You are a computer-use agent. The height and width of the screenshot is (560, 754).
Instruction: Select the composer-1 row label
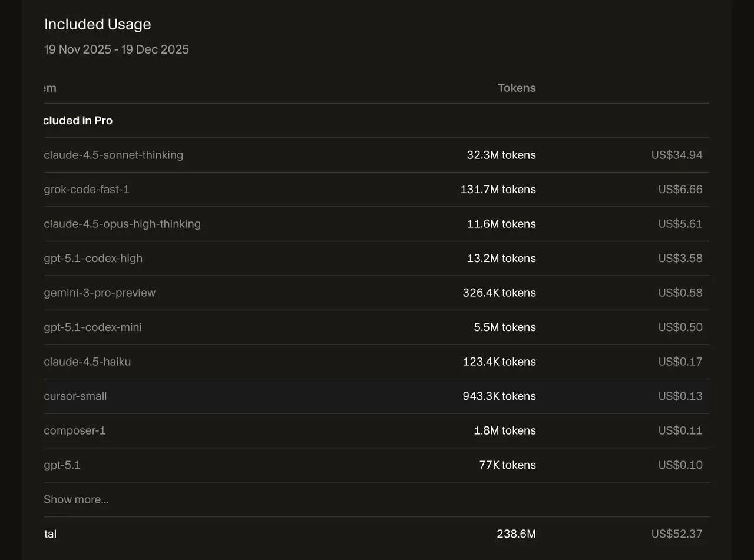click(x=75, y=430)
